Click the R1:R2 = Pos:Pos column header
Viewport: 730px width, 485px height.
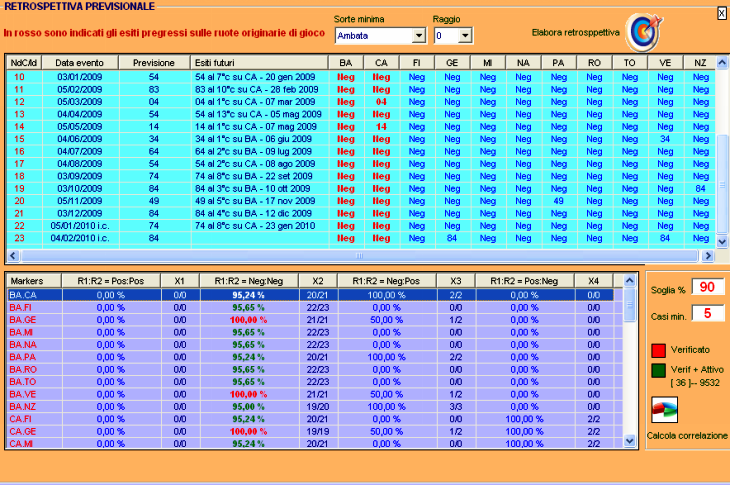pos(111,281)
